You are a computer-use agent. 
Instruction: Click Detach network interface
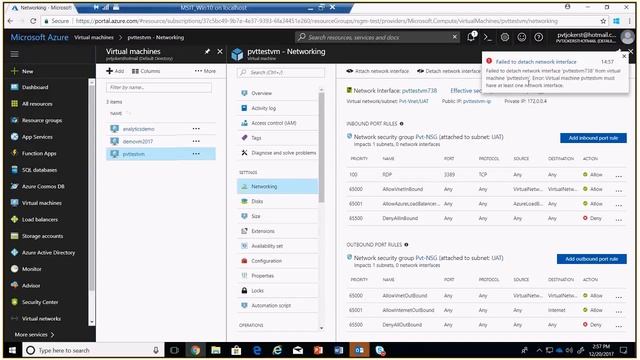tap(449, 71)
